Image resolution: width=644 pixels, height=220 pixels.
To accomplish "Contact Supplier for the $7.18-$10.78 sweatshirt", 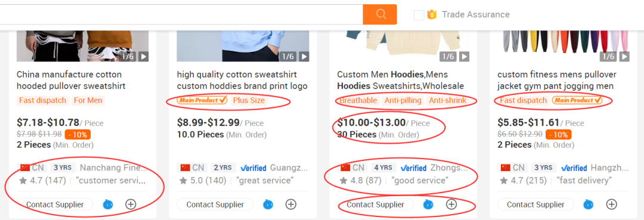I will [55, 204].
